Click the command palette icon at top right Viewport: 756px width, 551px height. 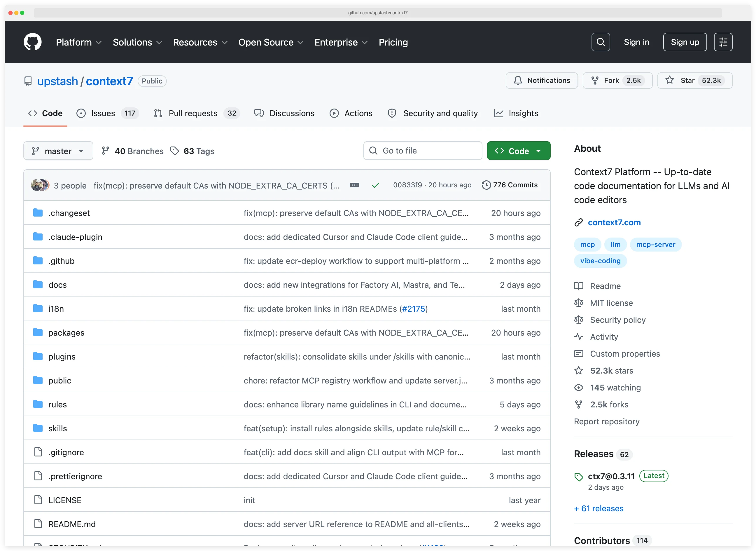[x=723, y=42]
